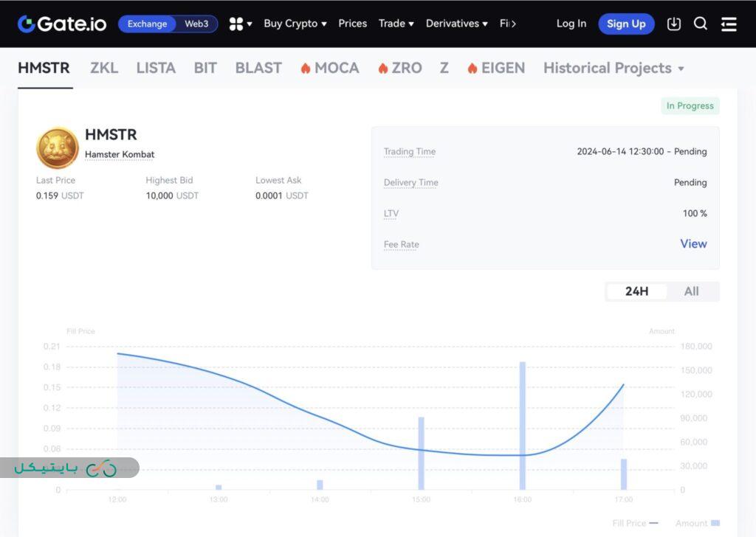The width and height of the screenshot is (756, 537).
Task: Open the ZKL project tab
Action: [103, 67]
